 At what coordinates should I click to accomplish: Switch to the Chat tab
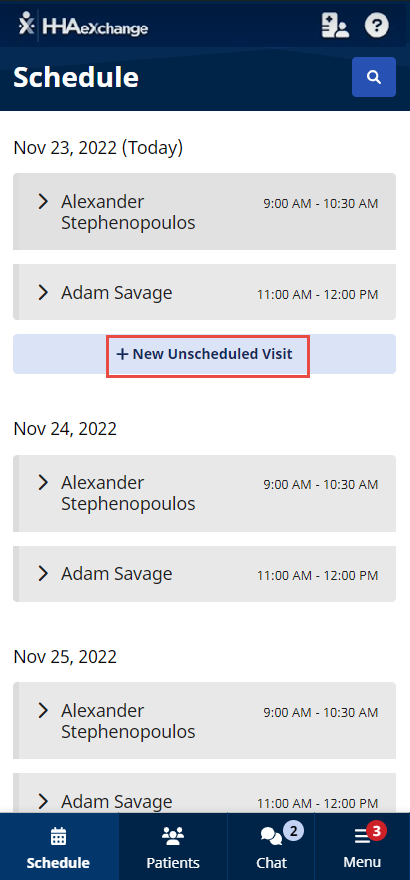tap(271, 846)
